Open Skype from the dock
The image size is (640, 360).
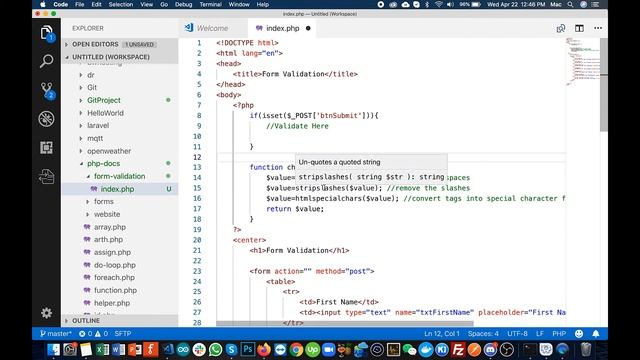231,350
